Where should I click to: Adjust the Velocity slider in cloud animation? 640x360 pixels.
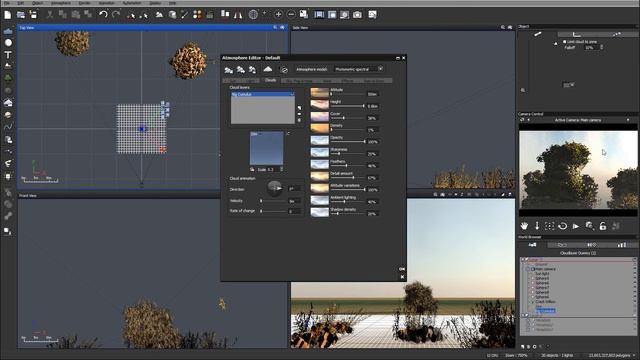[x=273, y=201]
